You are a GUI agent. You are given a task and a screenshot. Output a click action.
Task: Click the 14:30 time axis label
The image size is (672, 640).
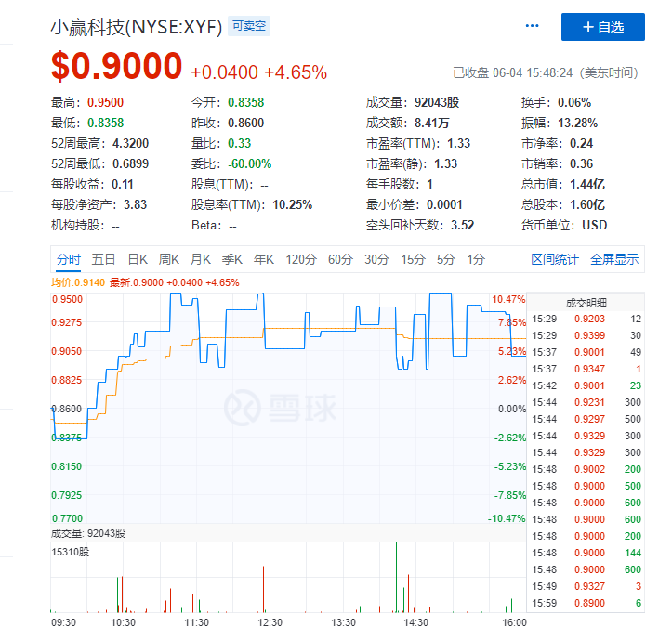click(415, 623)
